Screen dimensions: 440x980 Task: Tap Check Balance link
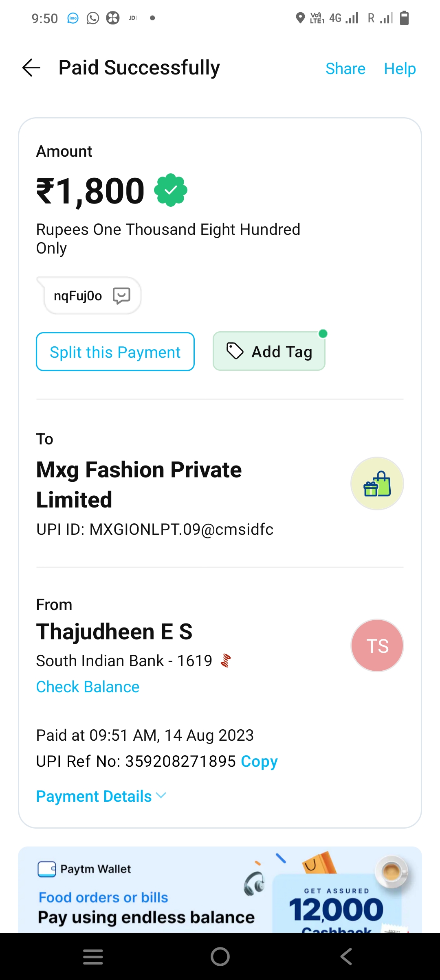tap(88, 687)
